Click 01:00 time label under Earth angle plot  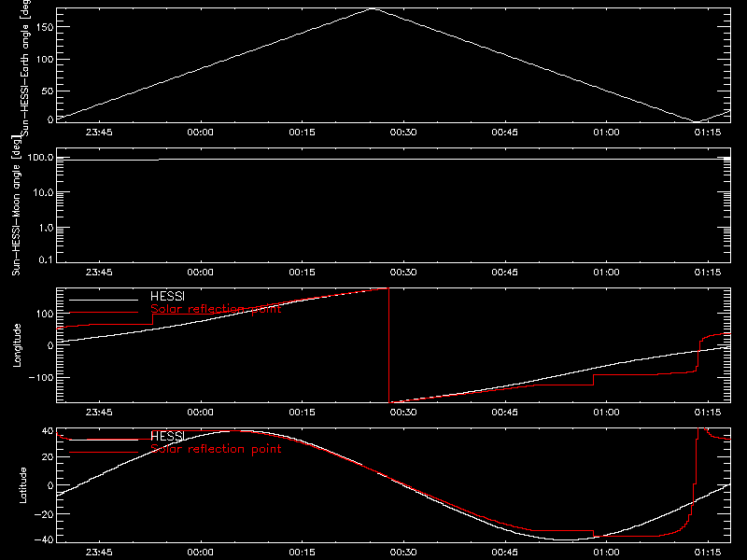[606, 133]
